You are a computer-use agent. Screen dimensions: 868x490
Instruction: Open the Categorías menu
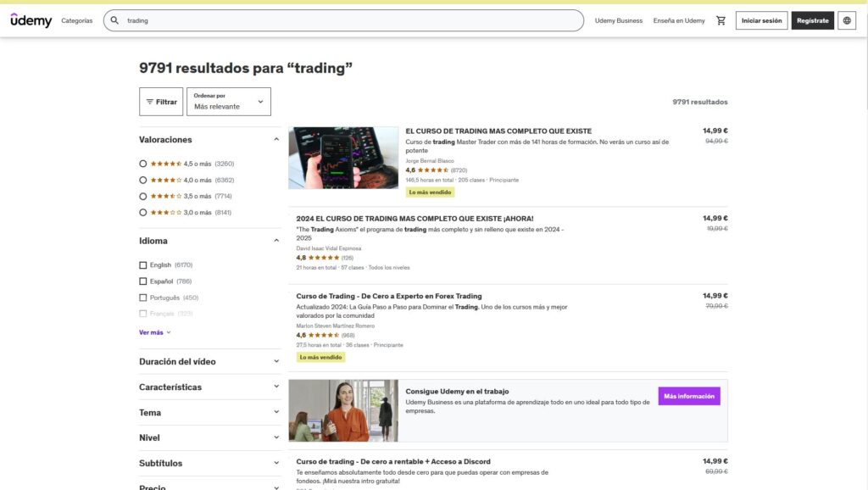point(77,20)
